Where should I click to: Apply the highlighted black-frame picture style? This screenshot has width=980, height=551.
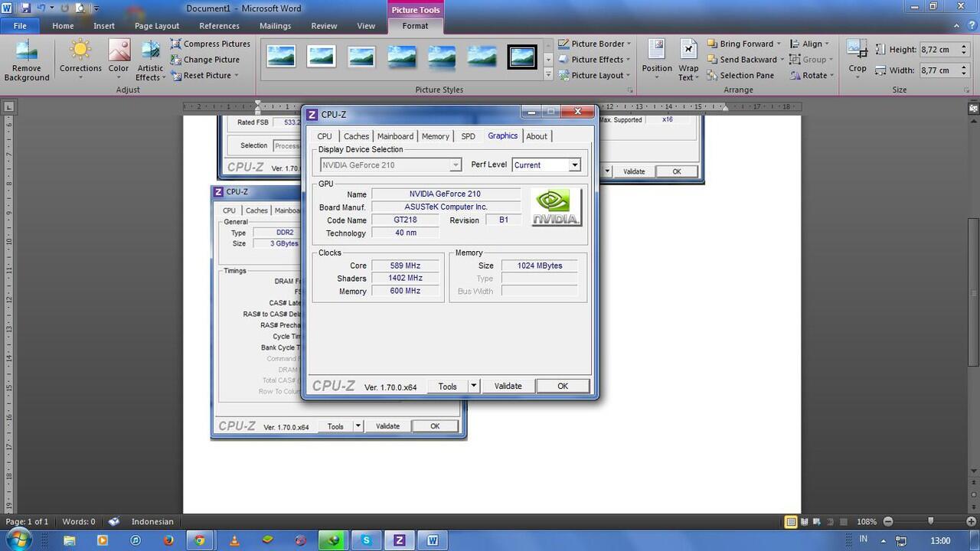[522, 56]
